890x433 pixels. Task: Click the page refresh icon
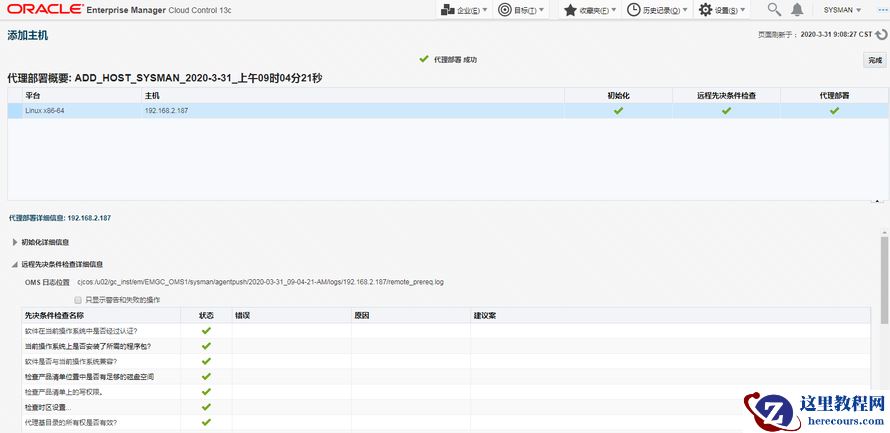pyautogui.click(x=881, y=35)
